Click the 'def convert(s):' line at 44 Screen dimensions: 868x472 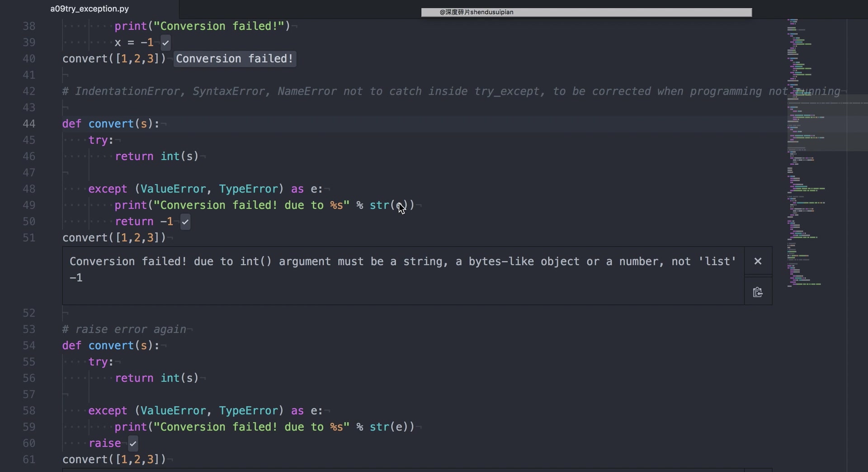pos(111,124)
